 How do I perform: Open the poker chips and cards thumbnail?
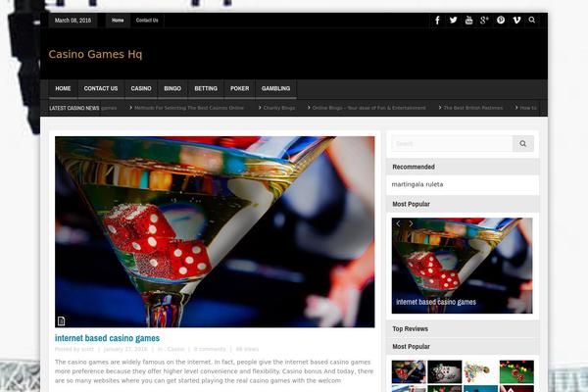[445, 371]
